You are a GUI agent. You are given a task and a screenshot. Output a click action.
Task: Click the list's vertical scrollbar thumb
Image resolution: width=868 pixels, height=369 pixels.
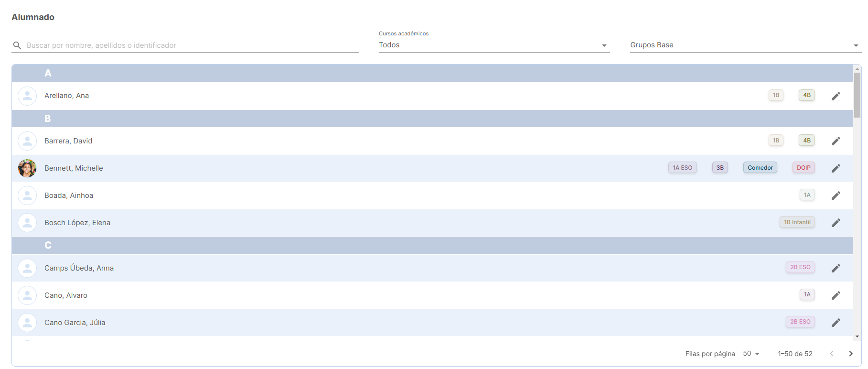point(857,95)
